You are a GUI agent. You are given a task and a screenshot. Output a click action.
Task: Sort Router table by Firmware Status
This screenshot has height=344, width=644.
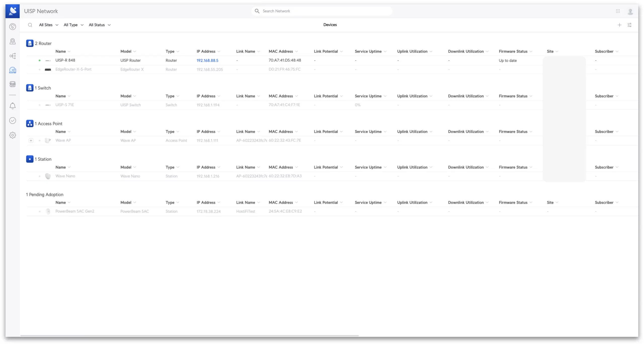(515, 51)
